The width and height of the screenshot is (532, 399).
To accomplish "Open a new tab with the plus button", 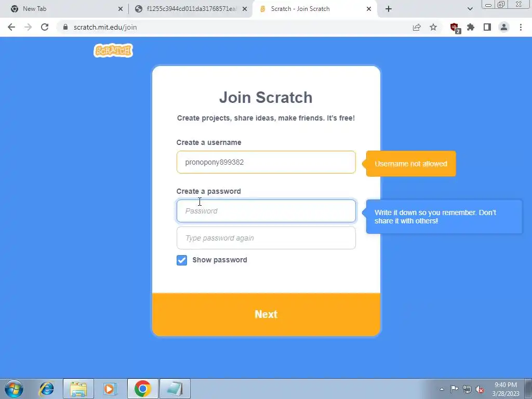I will click(389, 9).
